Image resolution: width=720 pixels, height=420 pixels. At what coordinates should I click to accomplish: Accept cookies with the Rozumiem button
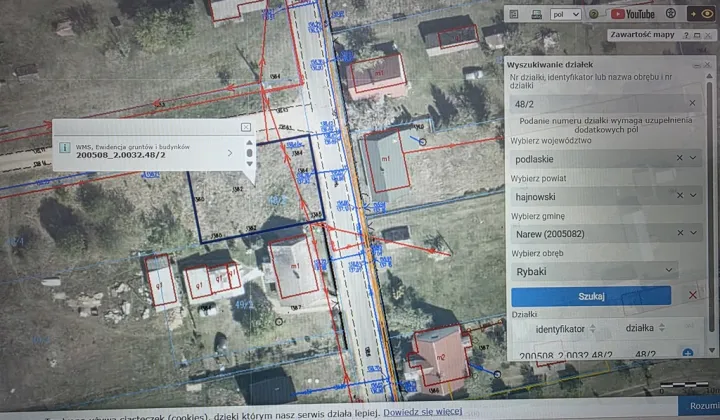700,406
